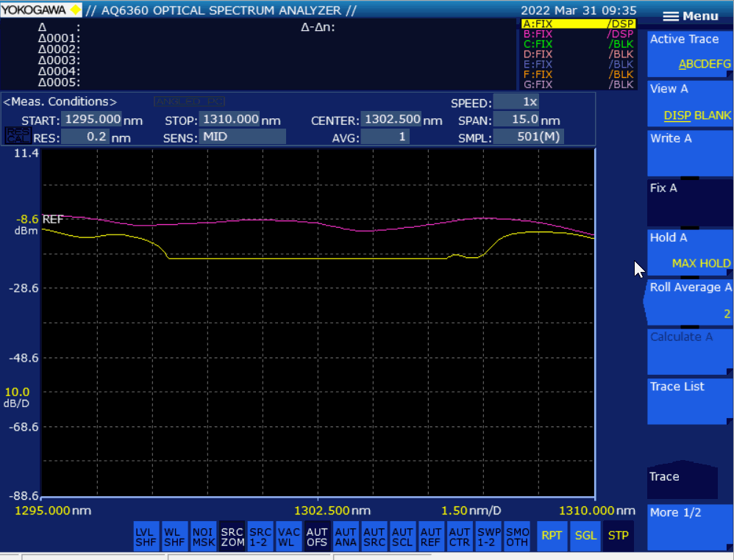Image resolution: width=734 pixels, height=560 pixels.
Task: Click the VAC WL vacuum wavelength indicator
Action: pyautogui.click(x=288, y=536)
